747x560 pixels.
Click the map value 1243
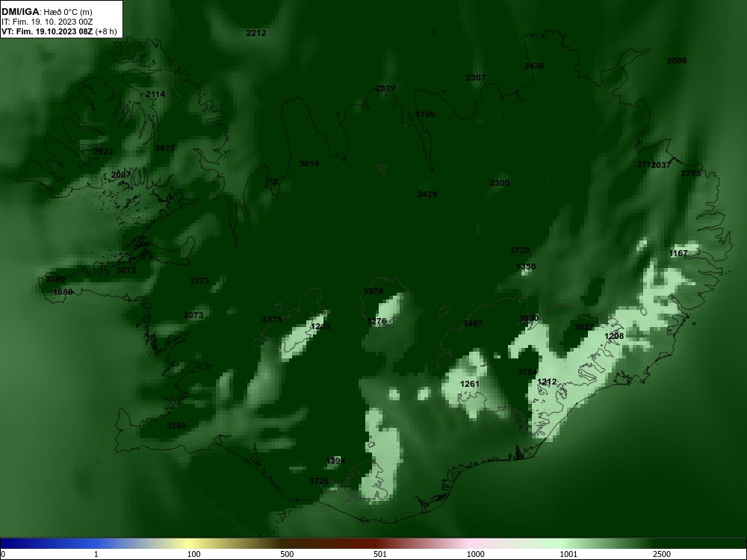point(320,326)
